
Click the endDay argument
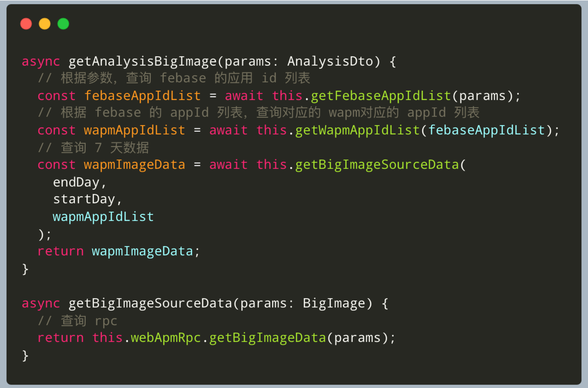(76, 182)
